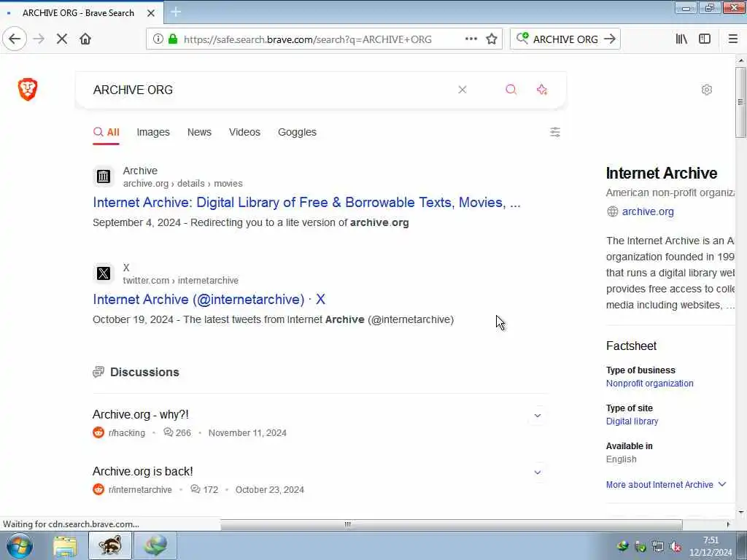Open Nonprofit organization link
This screenshot has width=747, height=560.
click(649, 384)
